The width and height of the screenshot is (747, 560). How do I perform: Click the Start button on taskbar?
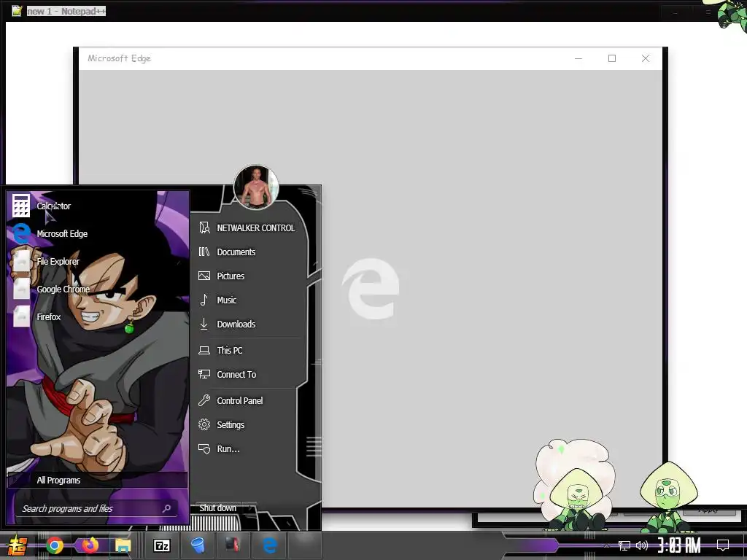16,545
